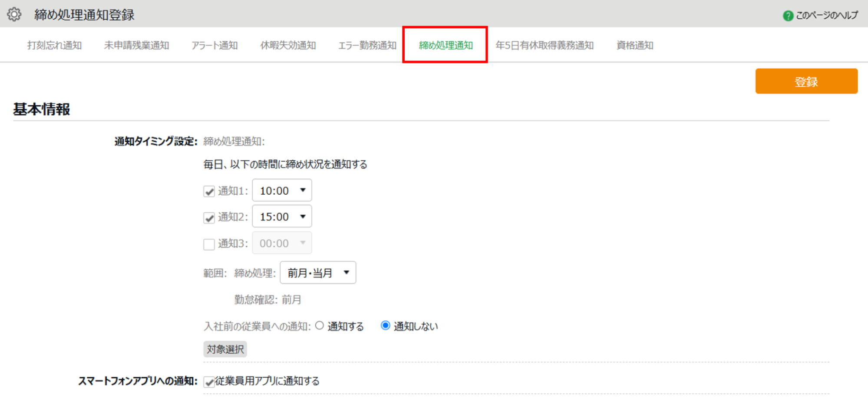868x406 pixels.
Task: Expand the 締め処理 range dropdown 前月・当月
Action: 318,273
